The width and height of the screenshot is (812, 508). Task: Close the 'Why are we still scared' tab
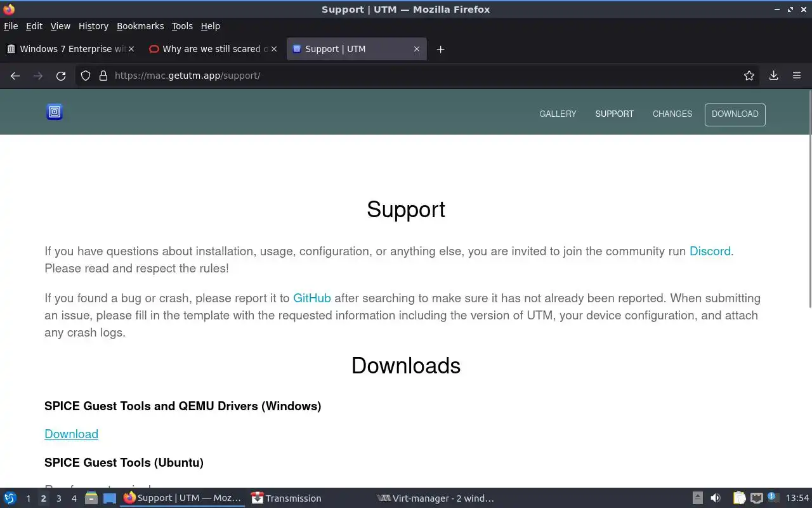click(274, 49)
